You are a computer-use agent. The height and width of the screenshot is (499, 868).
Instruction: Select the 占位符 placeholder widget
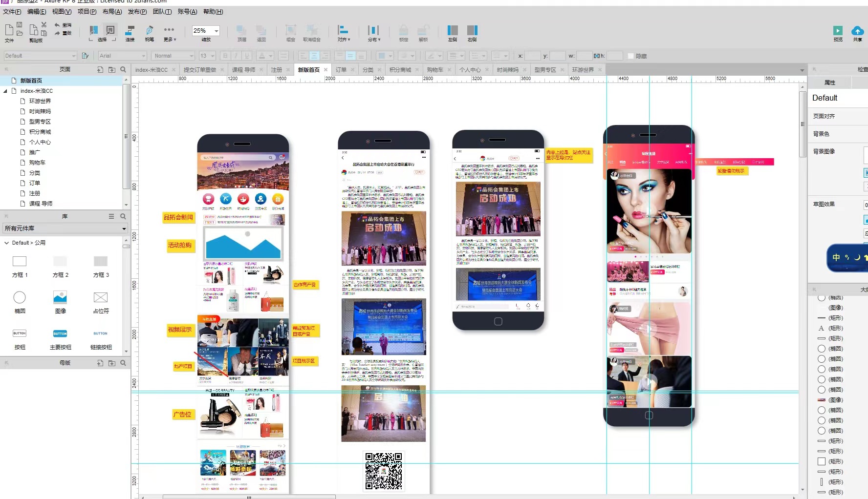[x=101, y=303]
